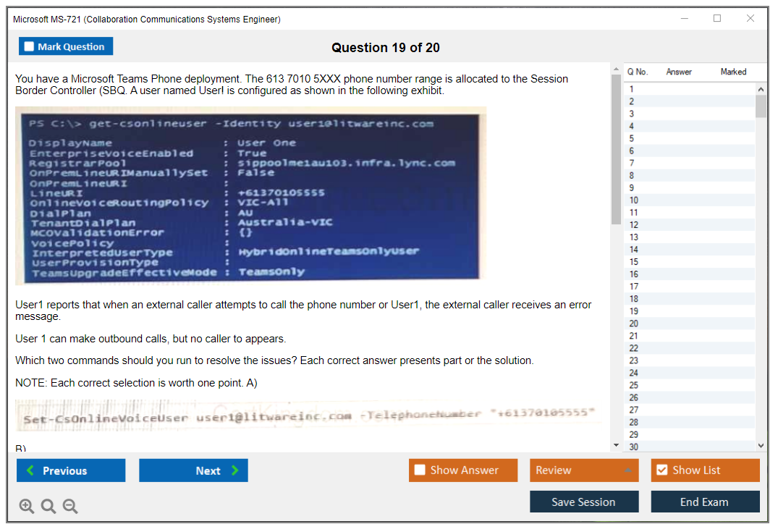
Task: Click the End Exam button
Action: [705, 502]
